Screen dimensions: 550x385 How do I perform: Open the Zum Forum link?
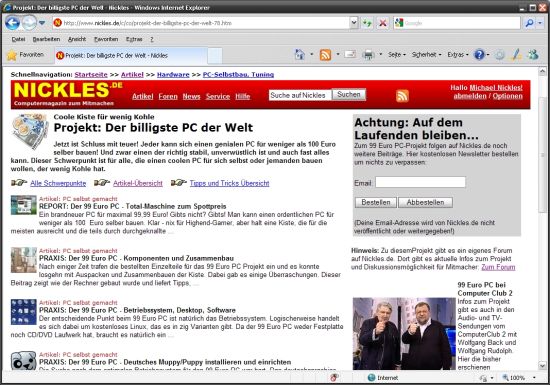[x=498, y=267]
